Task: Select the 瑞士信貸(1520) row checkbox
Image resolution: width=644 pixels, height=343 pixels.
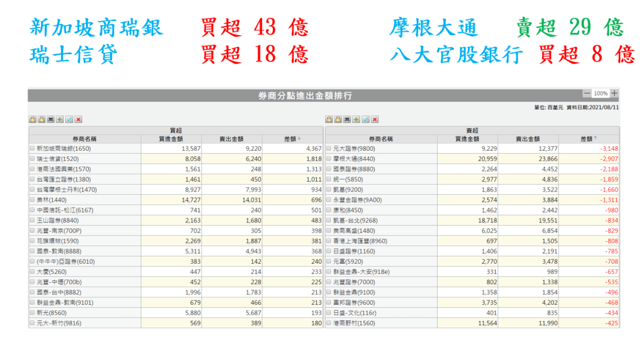Action: (x=33, y=159)
